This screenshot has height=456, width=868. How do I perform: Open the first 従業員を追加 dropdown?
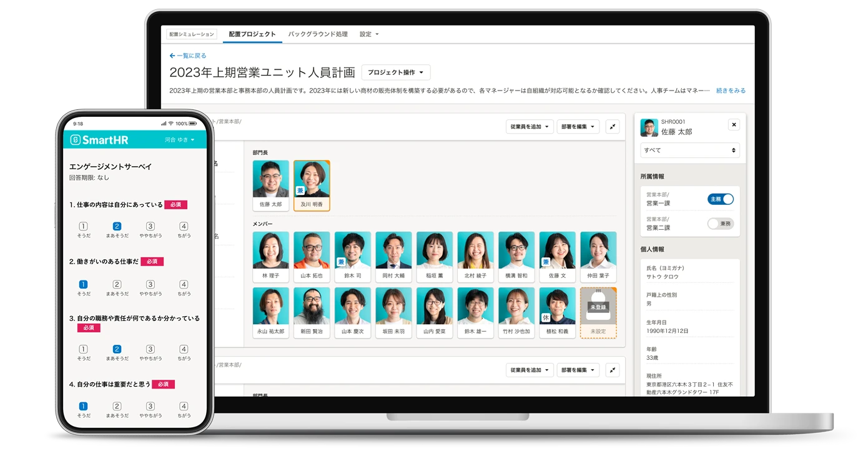[530, 127]
